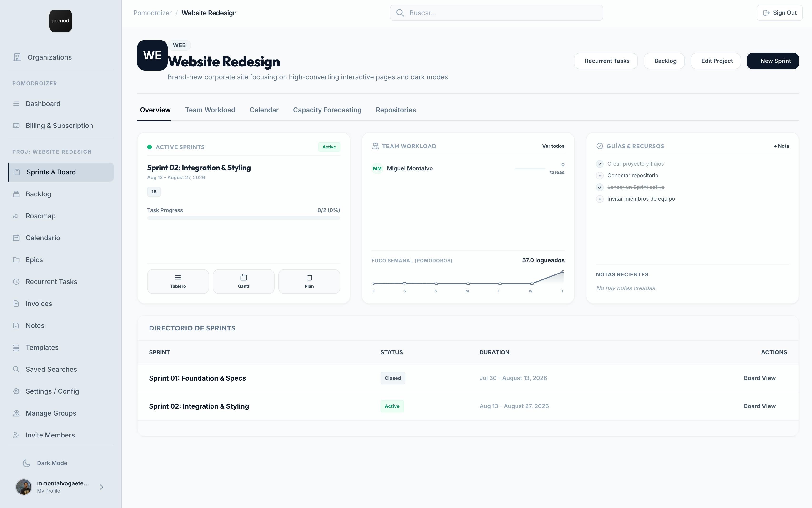This screenshot has width=812, height=508.
Task: Open Board View for Sprint 01
Action: (759, 378)
